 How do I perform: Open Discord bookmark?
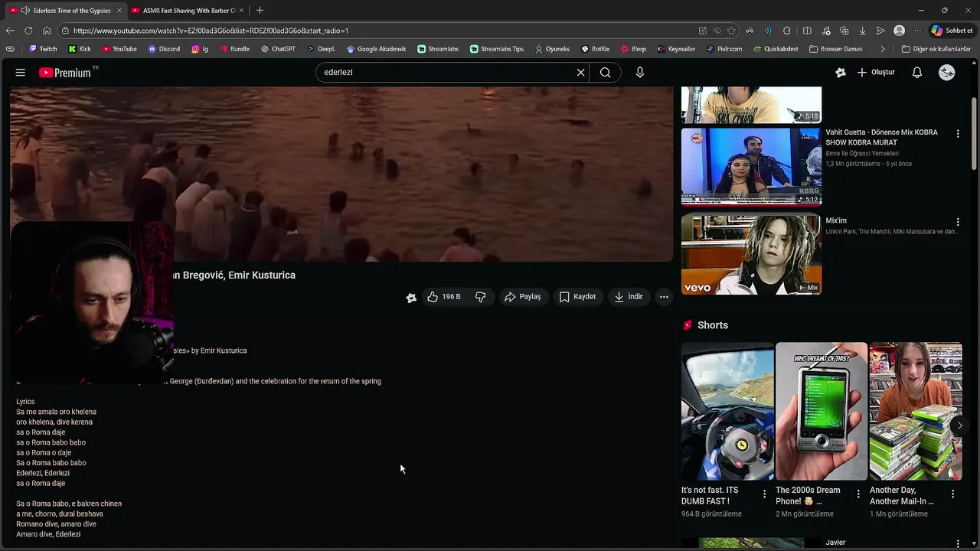tap(164, 49)
